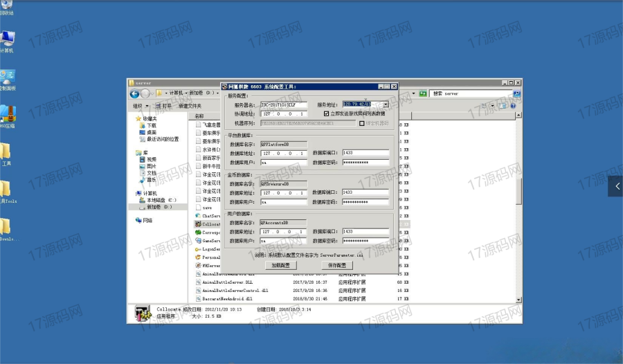Click 新建文件夹 in Explorer toolbar
The image size is (623, 364).
point(190,106)
